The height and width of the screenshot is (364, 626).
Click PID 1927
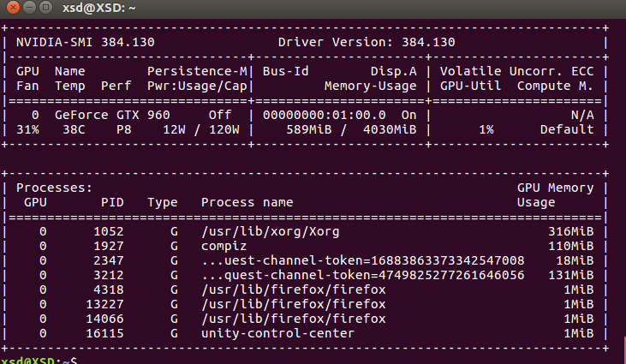coord(109,247)
